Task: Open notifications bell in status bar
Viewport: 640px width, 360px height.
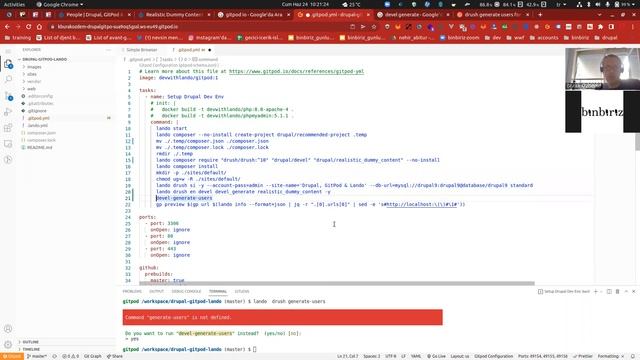Action: (633, 356)
